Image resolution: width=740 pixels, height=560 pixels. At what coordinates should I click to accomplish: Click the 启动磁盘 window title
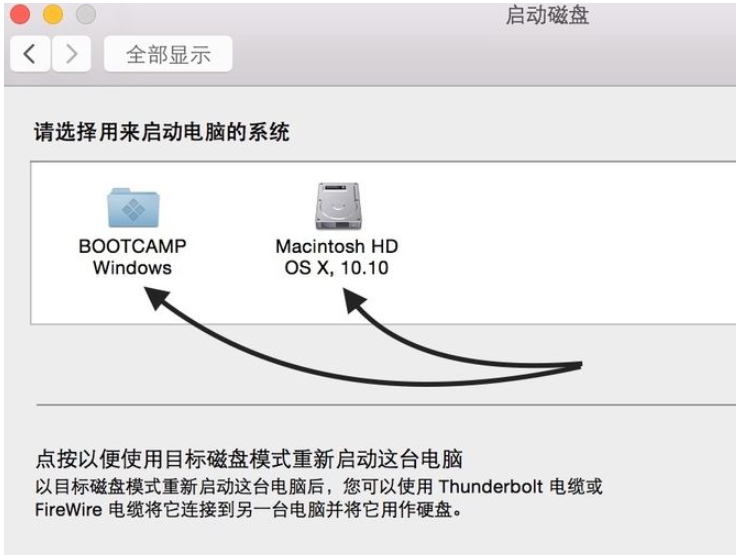click(x=547, y=16)
